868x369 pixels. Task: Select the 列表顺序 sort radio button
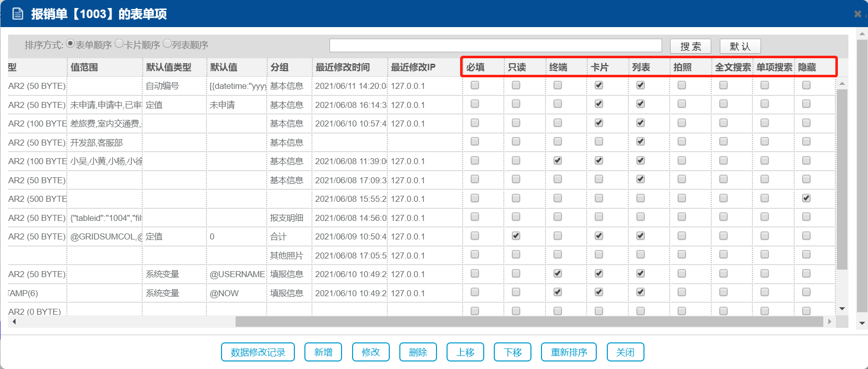(167, 44)
